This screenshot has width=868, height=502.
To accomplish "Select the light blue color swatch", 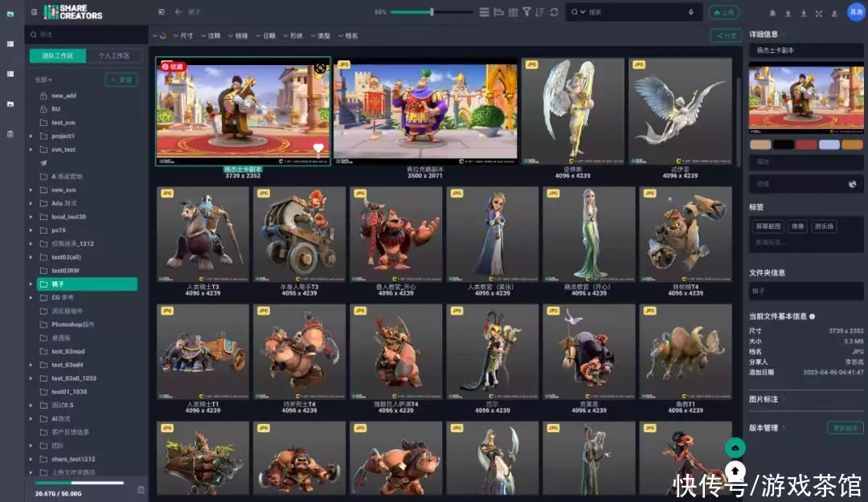I will [x=829, y=145].
